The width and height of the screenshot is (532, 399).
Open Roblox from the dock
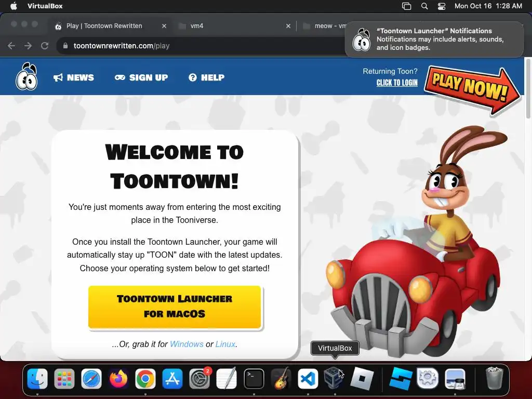click(x=362, y=379)
